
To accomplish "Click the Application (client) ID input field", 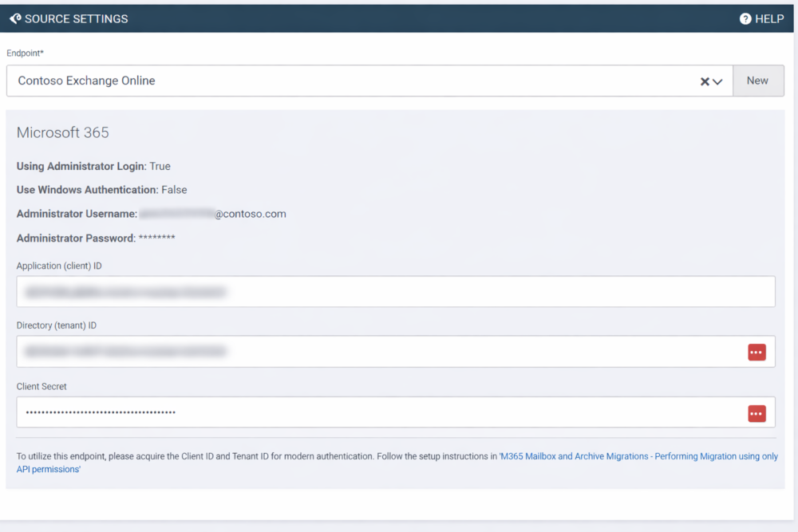I will tap(396, 291).
